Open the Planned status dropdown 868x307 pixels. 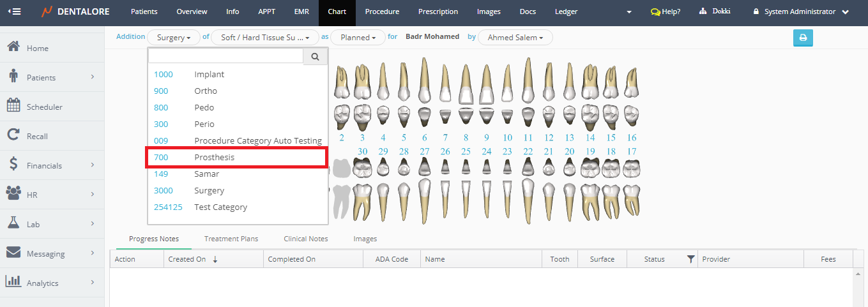point(358,38)
